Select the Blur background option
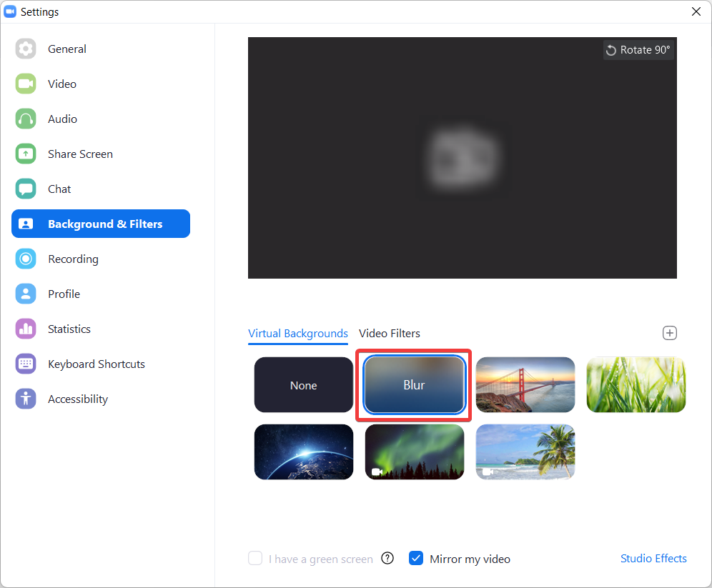 [x=414, y=385]
